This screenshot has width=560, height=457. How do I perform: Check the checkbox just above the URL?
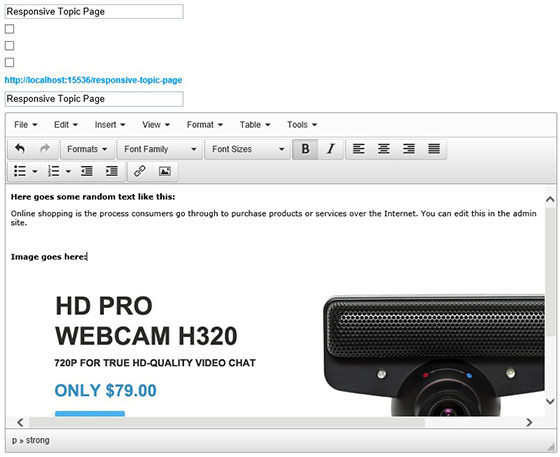click(x=10, y=62)
